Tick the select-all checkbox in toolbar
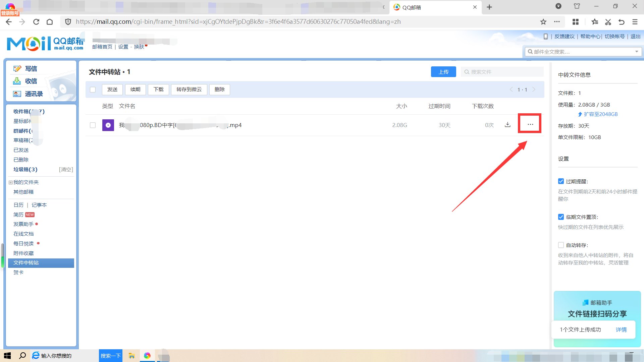 93,89
